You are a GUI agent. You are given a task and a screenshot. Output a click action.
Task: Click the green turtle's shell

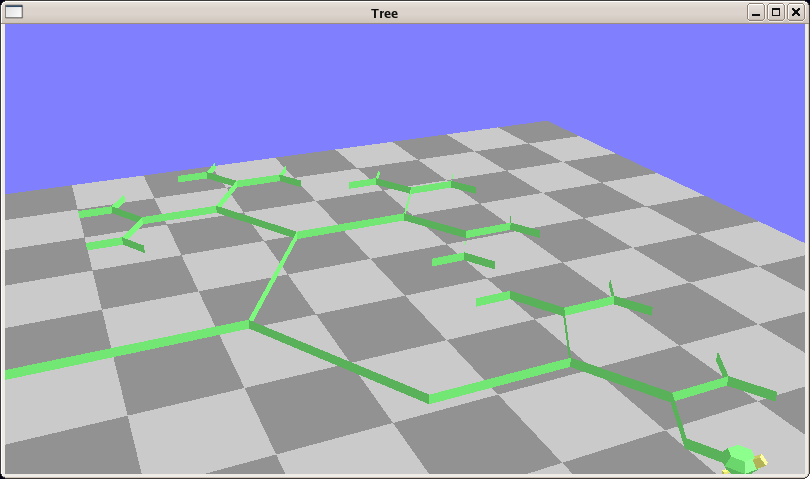(740, 458)
